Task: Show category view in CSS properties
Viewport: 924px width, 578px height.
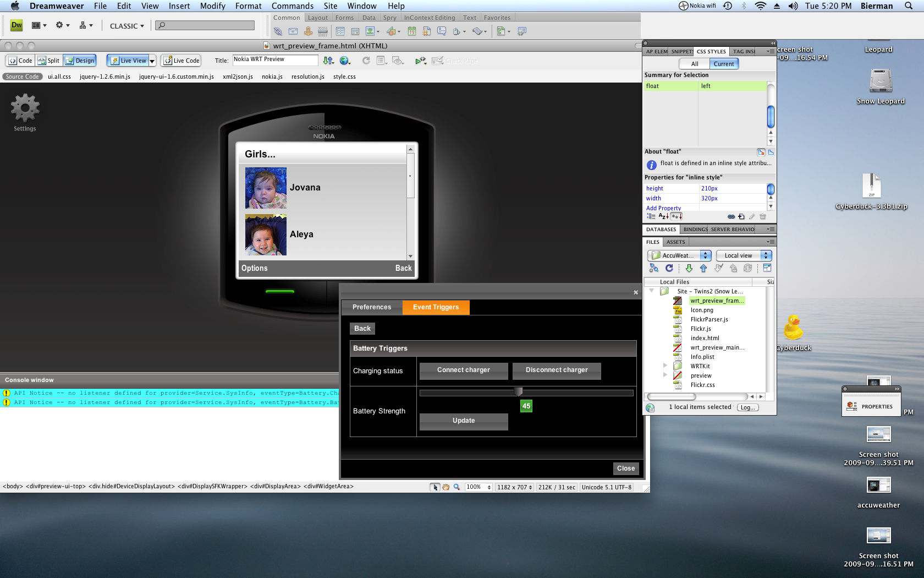Action: (651, 217)
